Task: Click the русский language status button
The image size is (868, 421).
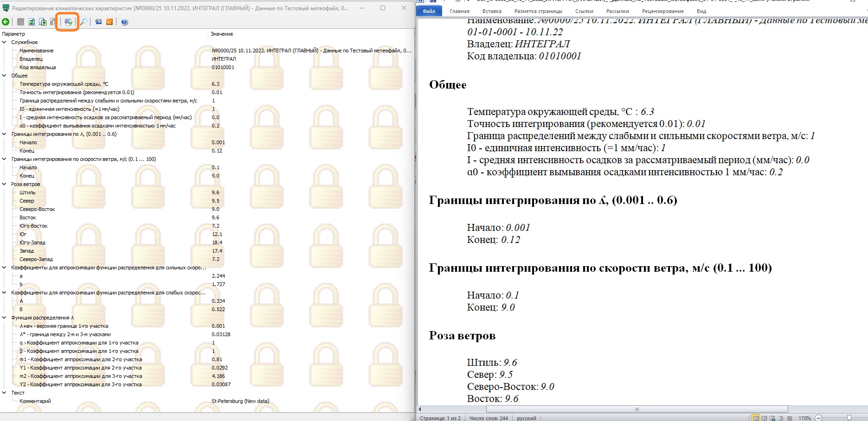Action: 526,418
